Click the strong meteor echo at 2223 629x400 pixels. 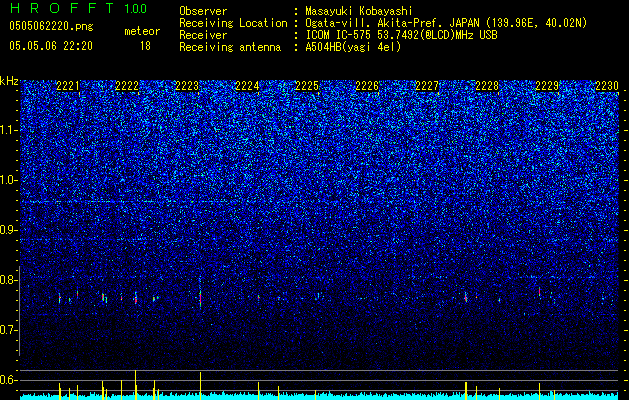[x=200, y=298]
